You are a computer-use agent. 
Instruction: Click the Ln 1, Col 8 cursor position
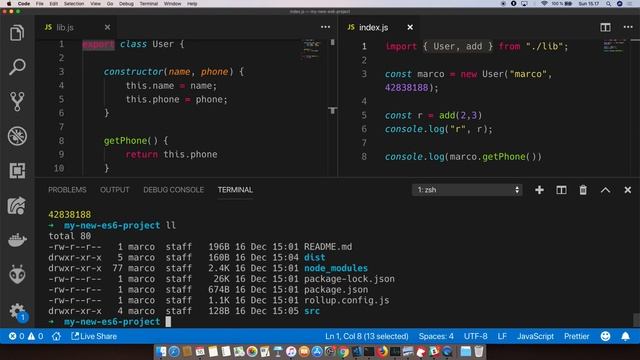(367, 336)
